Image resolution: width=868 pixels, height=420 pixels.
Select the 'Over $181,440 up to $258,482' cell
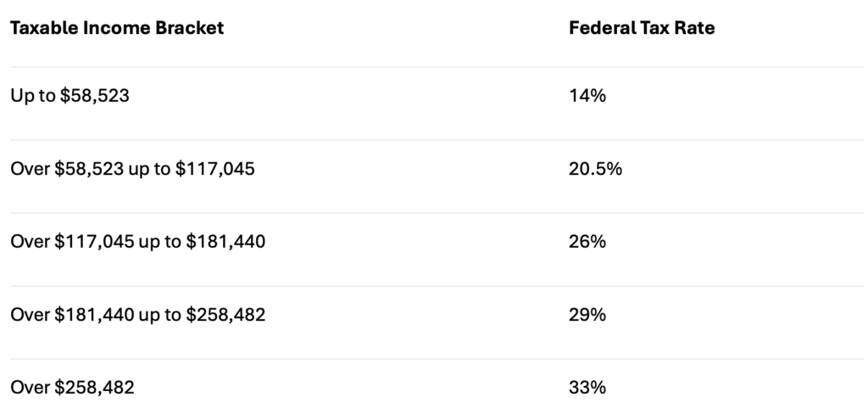(x=138, y=316)
